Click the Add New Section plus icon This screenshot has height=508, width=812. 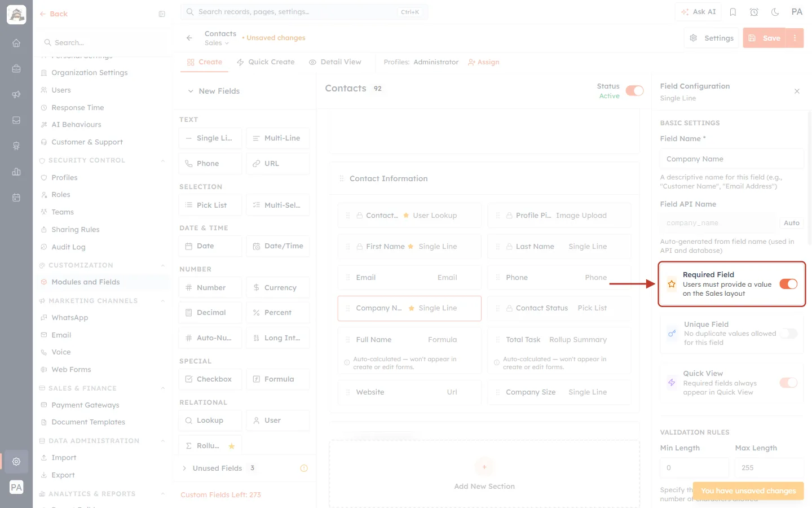tap(484, 467)
